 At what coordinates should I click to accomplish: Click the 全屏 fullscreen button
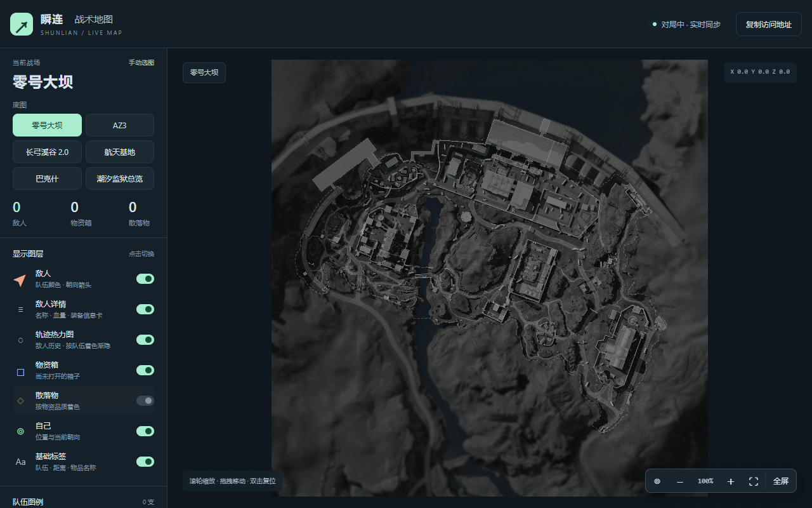pos(781,481)
